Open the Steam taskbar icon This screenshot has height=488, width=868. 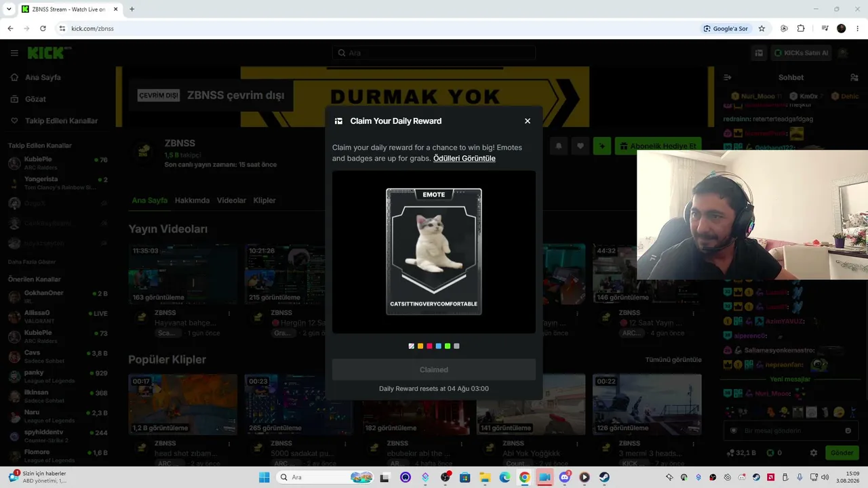coord(604,477)
